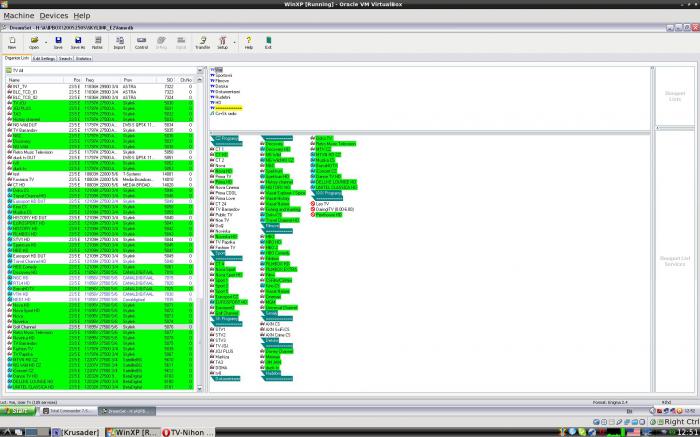Switch to the Search tab

click(x=65, y=58)
